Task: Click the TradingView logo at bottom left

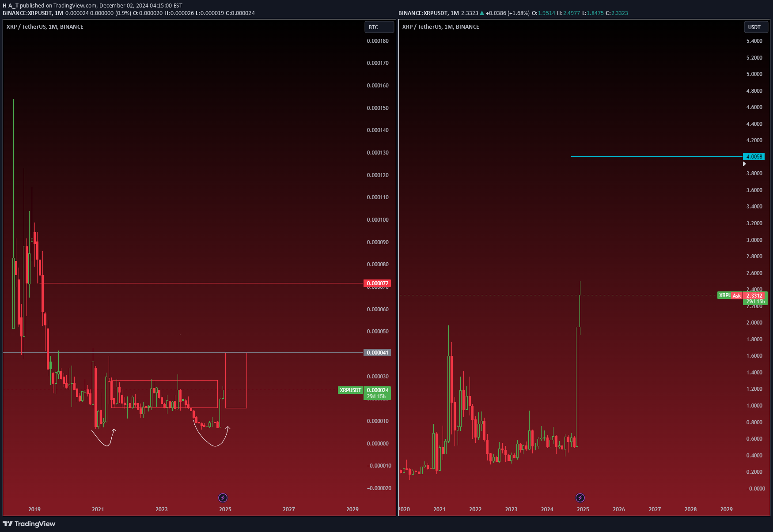Action: pos(29,524)
